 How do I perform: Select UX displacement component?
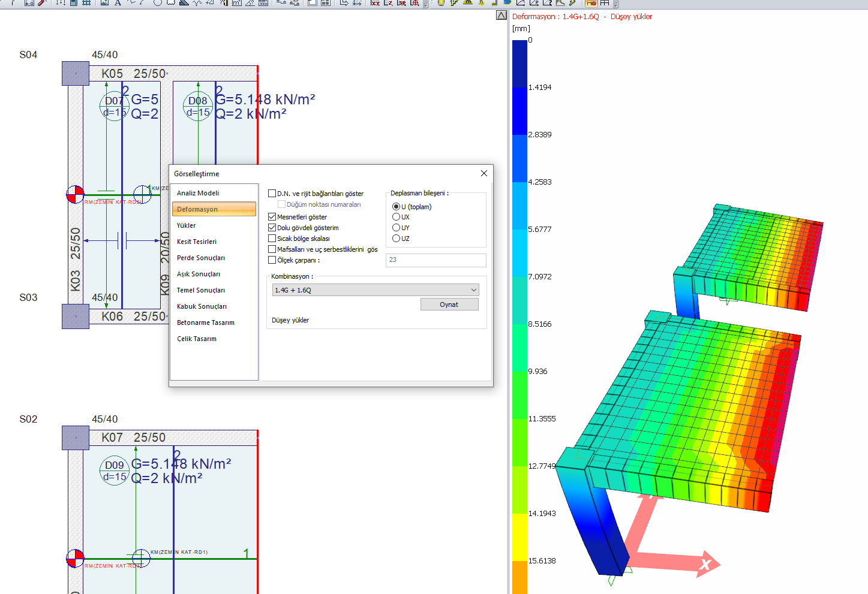[x=396, y=217]
